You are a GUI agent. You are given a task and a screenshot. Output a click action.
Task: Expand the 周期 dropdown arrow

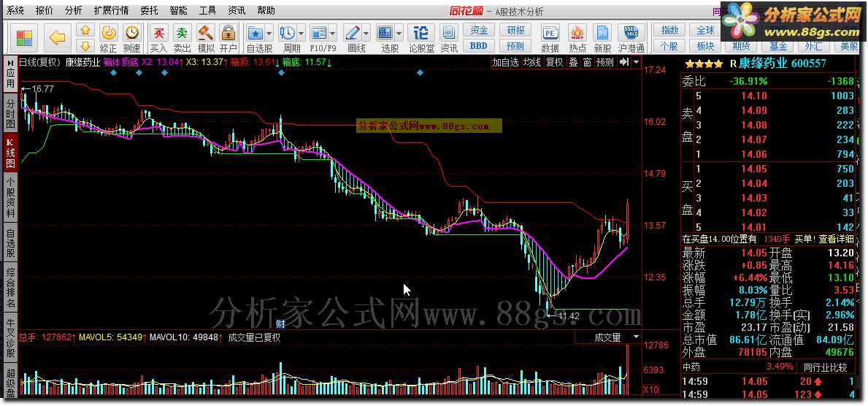302,33
